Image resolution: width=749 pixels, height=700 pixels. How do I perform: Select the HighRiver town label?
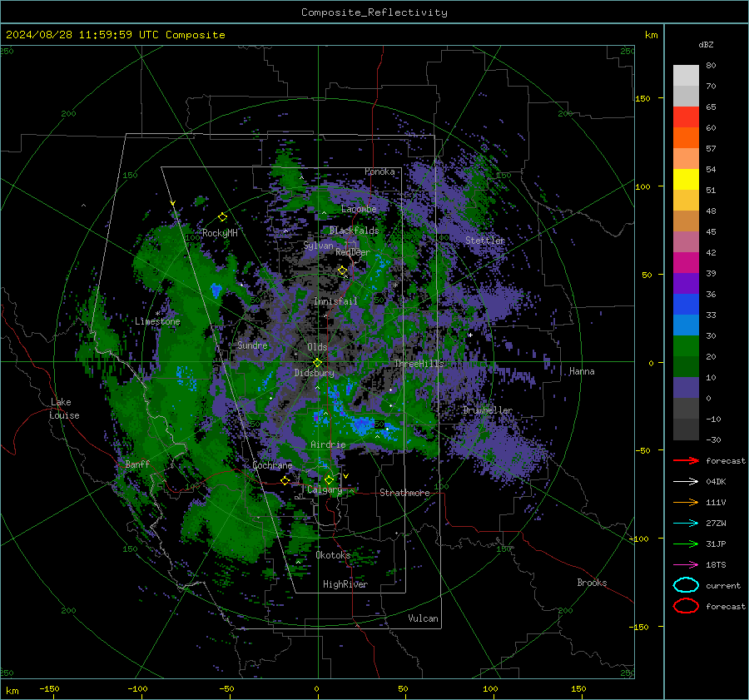tap(345, 584)
